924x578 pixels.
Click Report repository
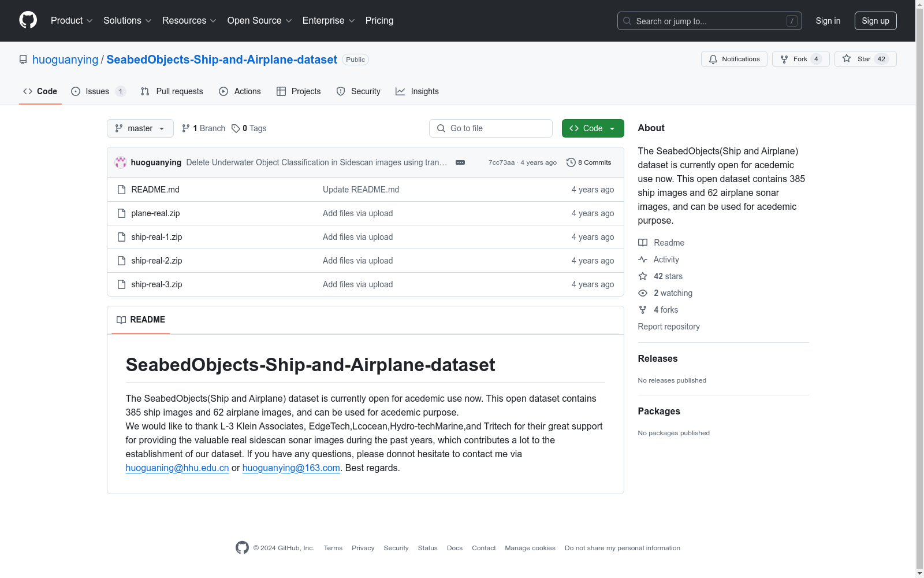[669, 327]
